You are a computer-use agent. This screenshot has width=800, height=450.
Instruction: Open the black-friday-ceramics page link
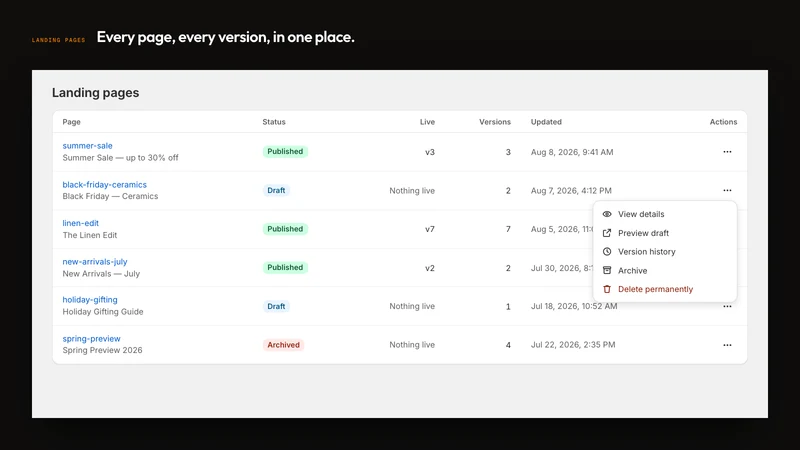(x=105, y=185)
